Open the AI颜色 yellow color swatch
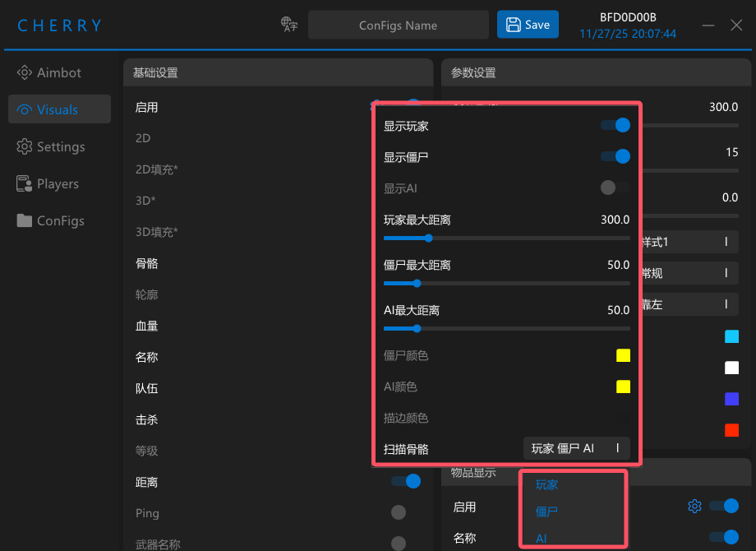Screen dimensions: 756x551 point(623,387)
